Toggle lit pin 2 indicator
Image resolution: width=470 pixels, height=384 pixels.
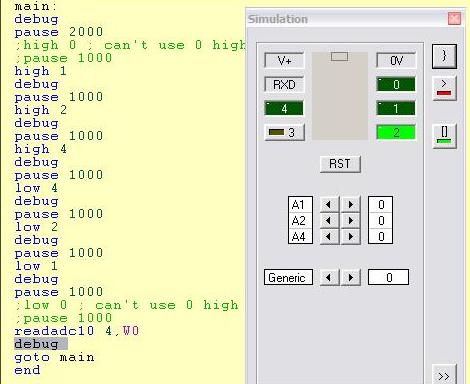(x=396, y=132)
